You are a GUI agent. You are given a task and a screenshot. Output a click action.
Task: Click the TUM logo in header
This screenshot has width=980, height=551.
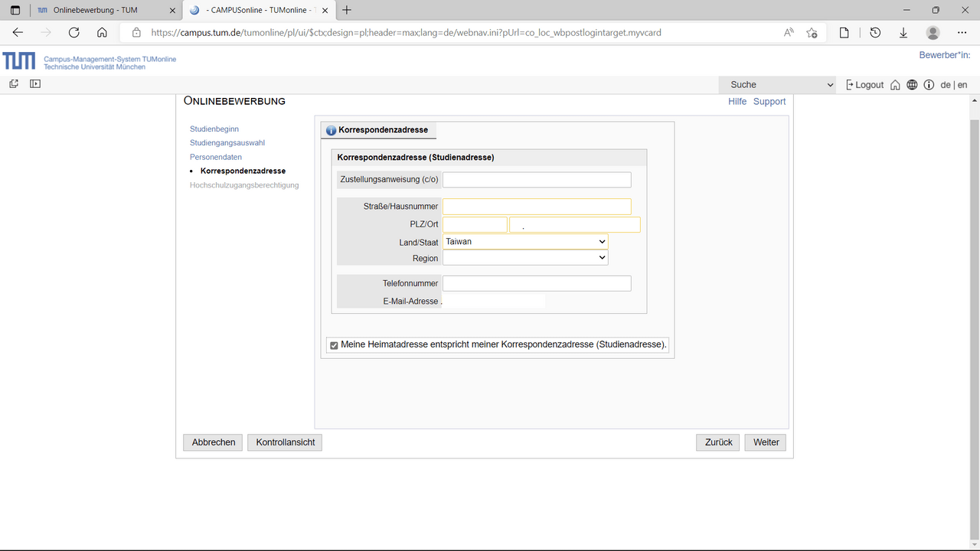[x=19, y=61]
